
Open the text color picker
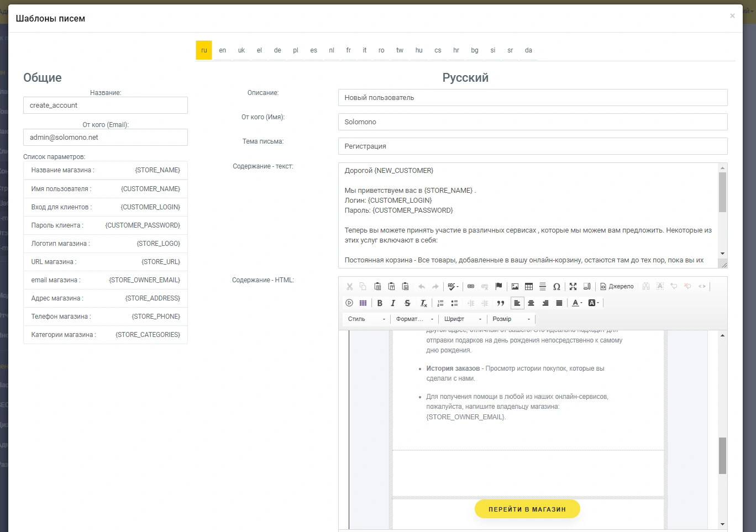point(577,303)
